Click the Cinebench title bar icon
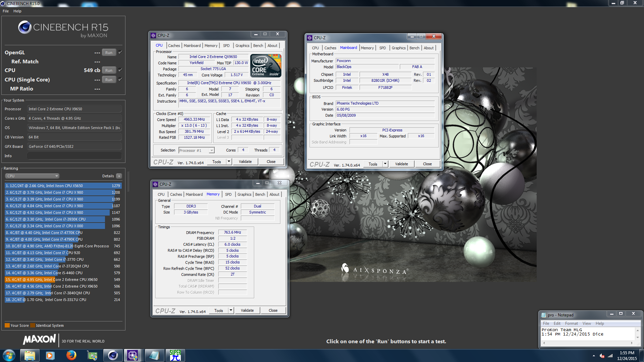 point(3,3)
